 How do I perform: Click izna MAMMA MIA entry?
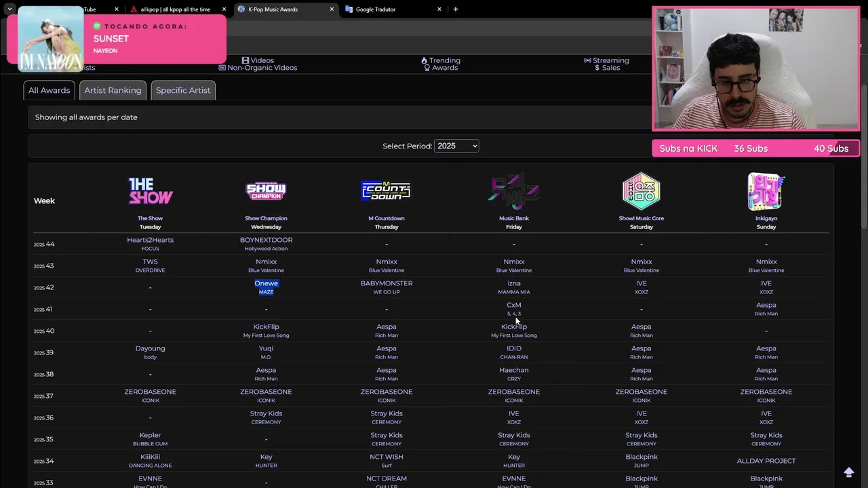pos(514,287)
